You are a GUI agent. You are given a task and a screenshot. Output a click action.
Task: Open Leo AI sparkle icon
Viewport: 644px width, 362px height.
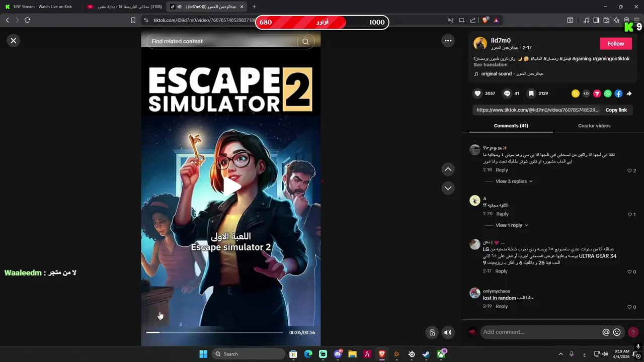pyautogui.click(x=616, y=20)
